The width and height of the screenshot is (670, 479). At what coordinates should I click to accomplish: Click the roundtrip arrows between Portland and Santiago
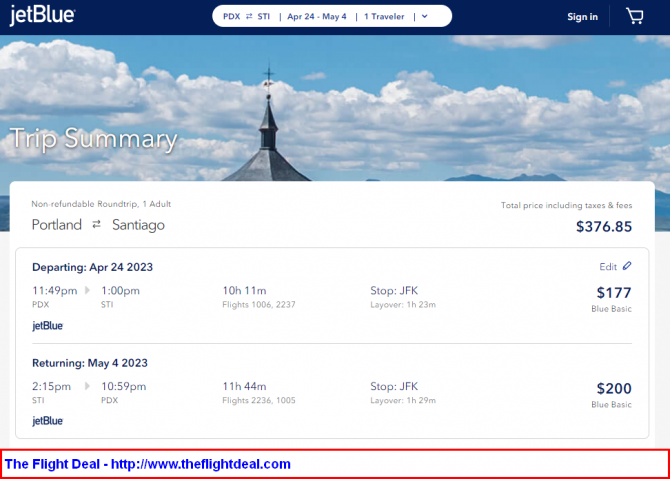pos(97,224)
